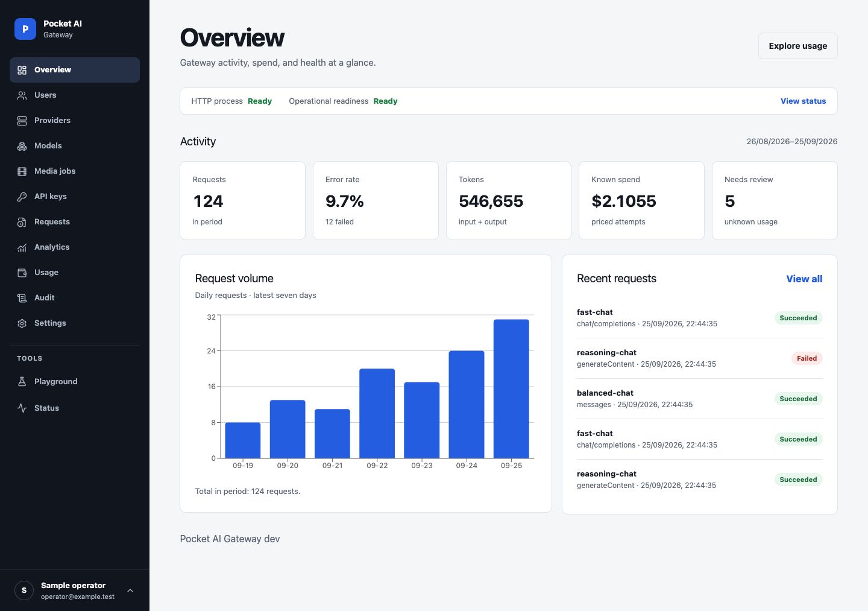The height and width of the screenshot is (611, 868).
Task: Click the Operational readiness Ready status
Action: point(343,101)
